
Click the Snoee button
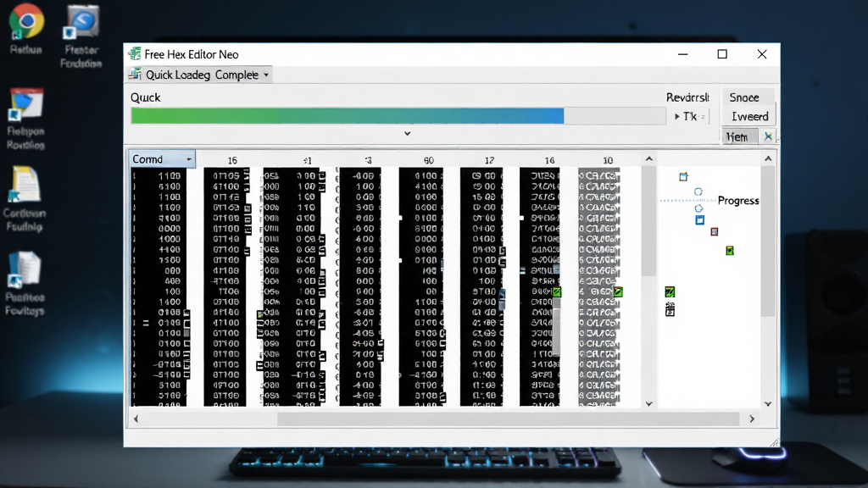click(744, 97)
